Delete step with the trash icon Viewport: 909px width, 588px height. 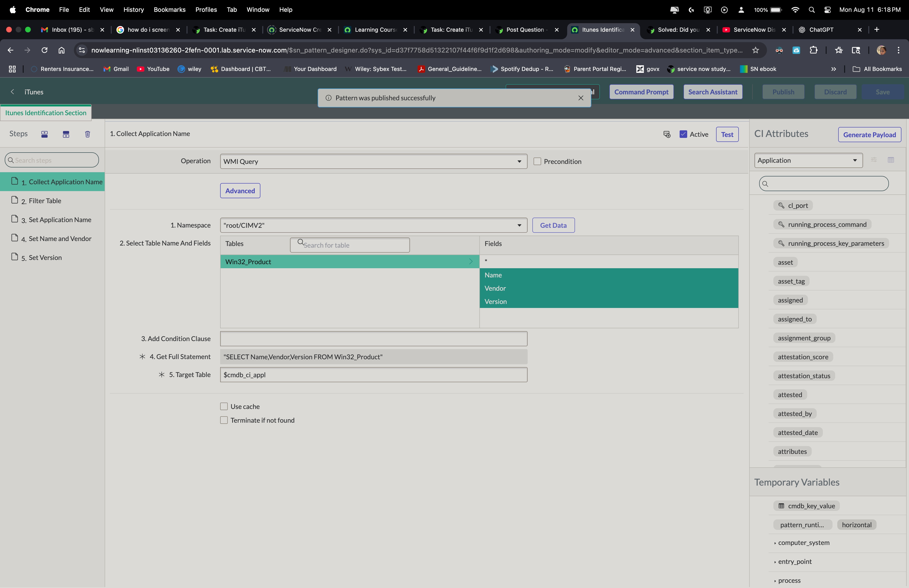pos(87,134)
